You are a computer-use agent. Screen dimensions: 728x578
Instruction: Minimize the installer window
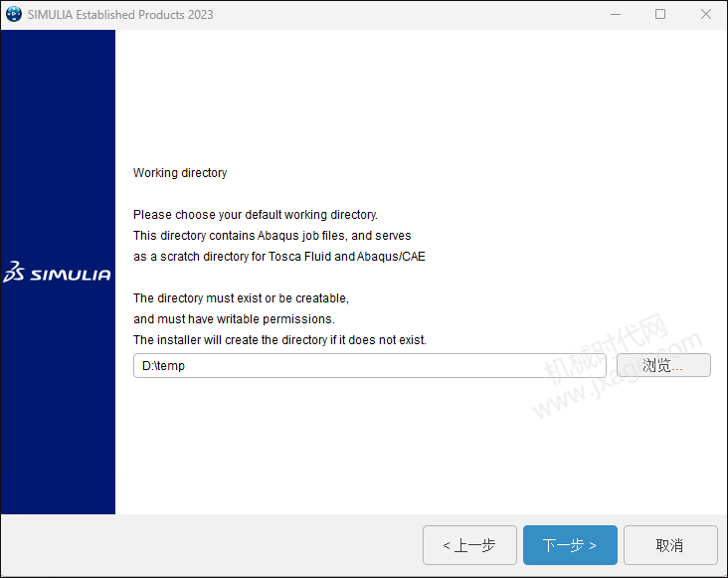coord(616,14)
